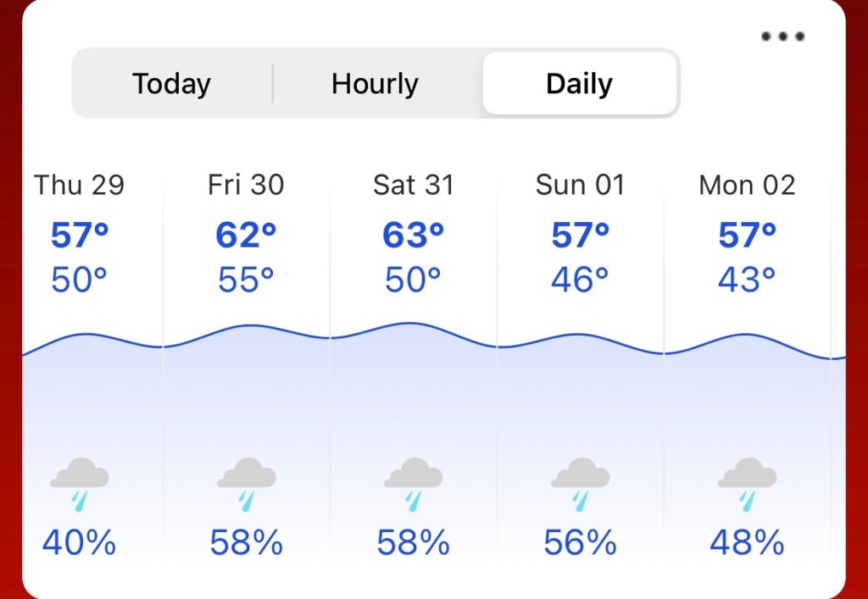This screenshot has height=599, width=868.
Task: Click Thursday's rain cloud icon
Action: tap(79, 483)
